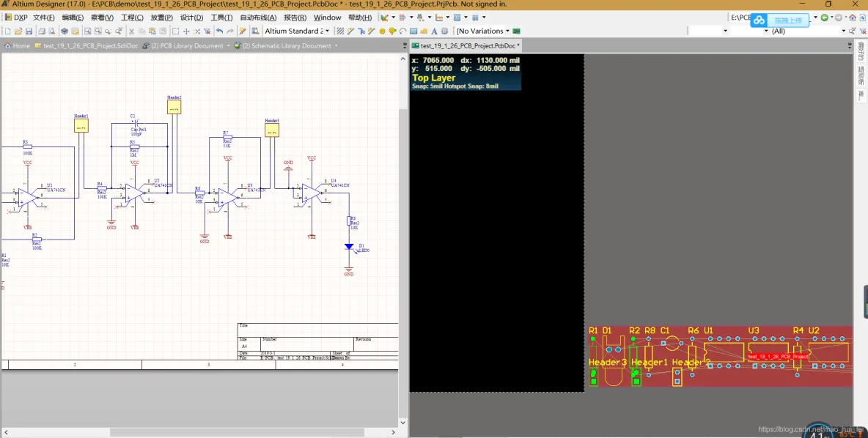Viewport: 868px width, 438px height.
Task: Cut the selection with the scissors icon
Action: point(131,31)
